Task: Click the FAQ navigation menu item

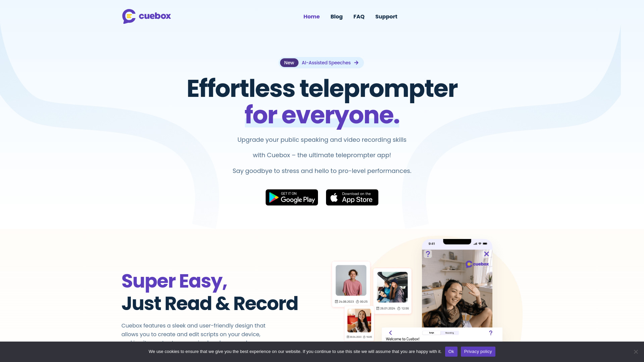Action: point(359,16)
